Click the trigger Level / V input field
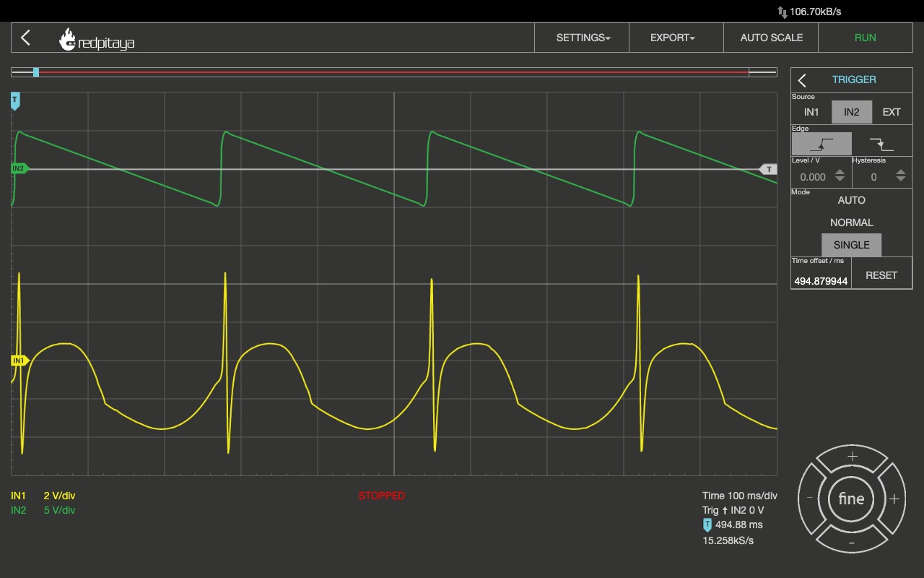924x578 pixels. (812, 176)
